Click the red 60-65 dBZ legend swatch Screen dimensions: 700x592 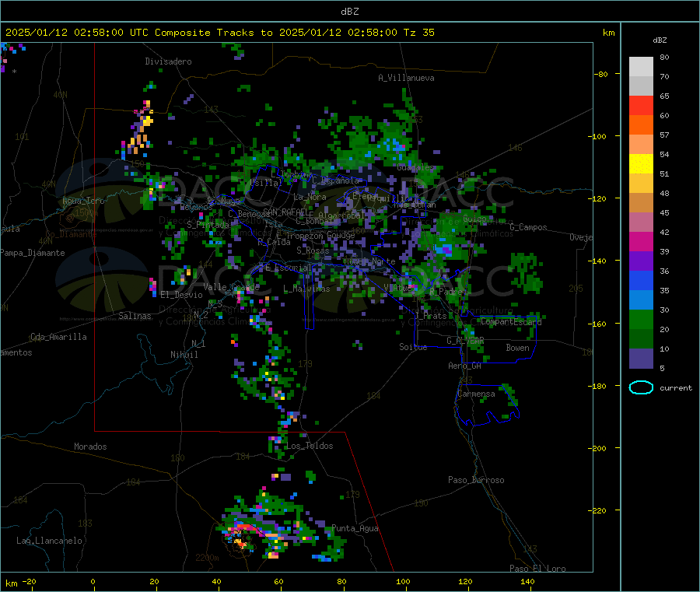pos(641,106)
